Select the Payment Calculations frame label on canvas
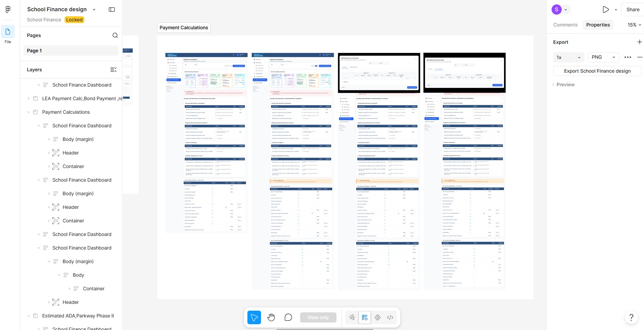Screen dimensions: 644x330 pos(184,27)
